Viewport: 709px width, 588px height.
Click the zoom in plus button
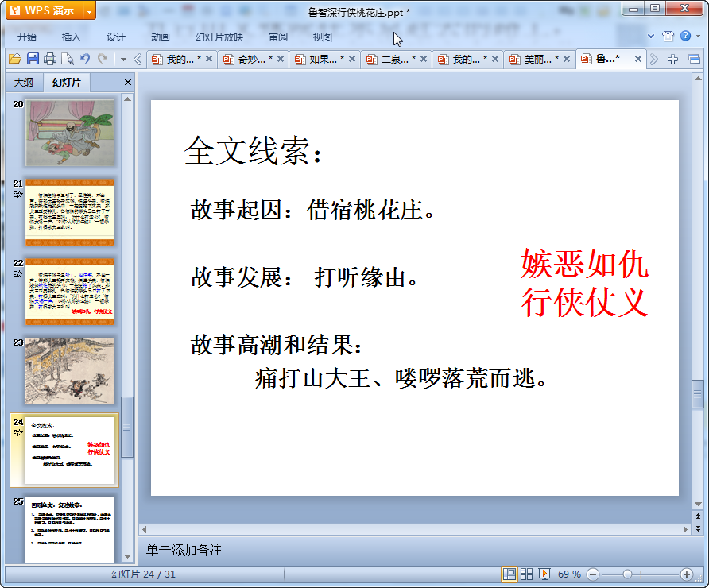687,574
